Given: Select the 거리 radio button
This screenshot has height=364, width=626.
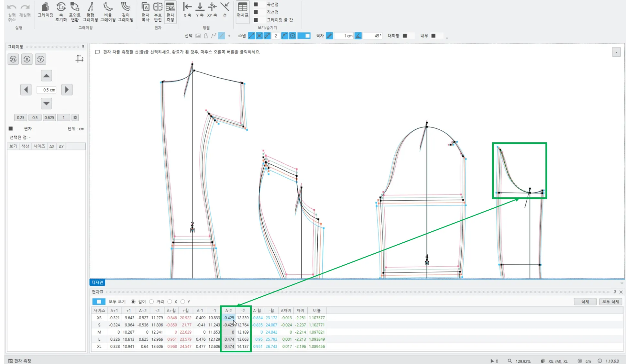Looking at the screenshot, I should pos(151,302).
